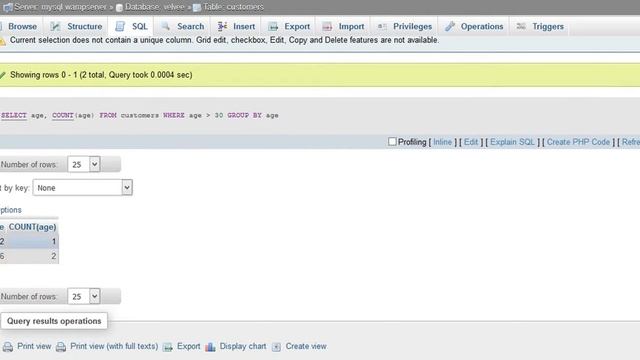
Task: Click the Edit query link
Action: click(471, 142)
